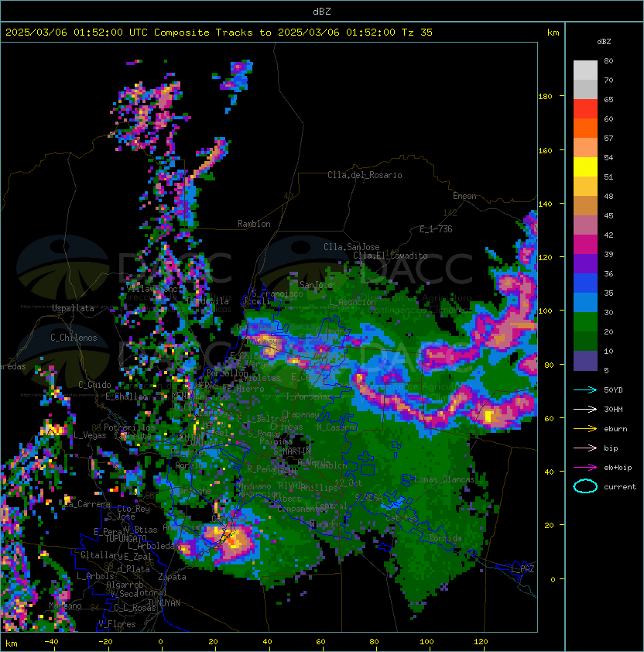Click the '-20' km tick on bottom axis
The image size is (644, 652).
click(105, 642)
